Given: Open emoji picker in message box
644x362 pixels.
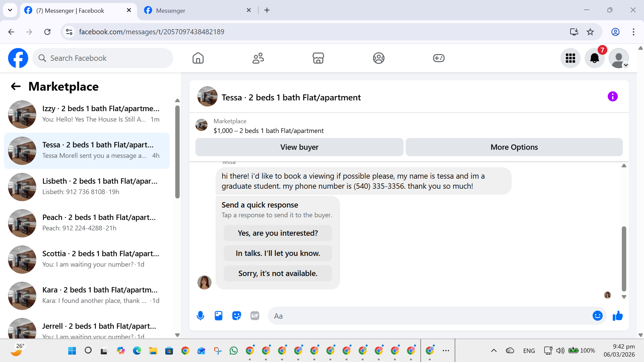Looking at the screenshot, I should coord(597,316).
